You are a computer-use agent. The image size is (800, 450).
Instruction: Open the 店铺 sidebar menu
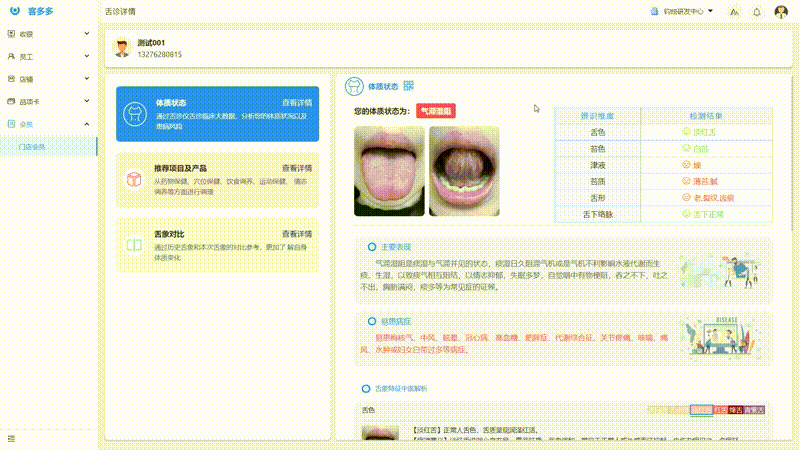click(48, 79)
